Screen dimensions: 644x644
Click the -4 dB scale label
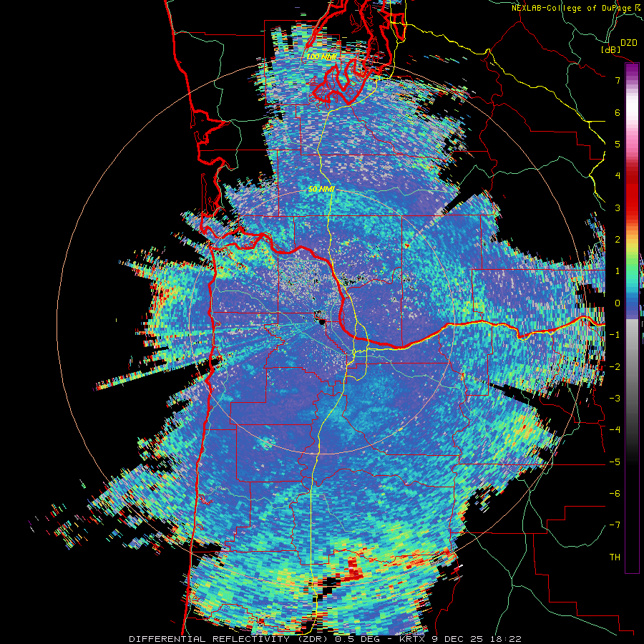pyautogui.click(x=615, y=430)
